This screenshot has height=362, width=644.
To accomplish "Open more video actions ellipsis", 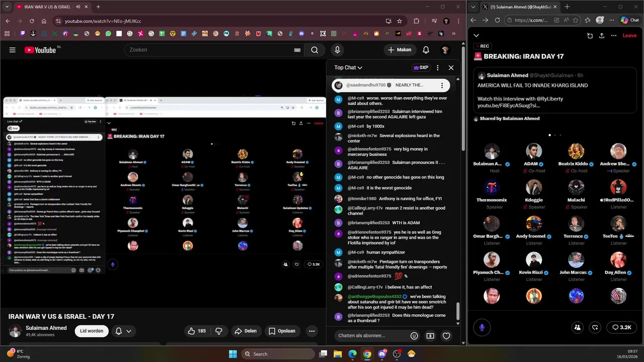I will coord(312,331).
